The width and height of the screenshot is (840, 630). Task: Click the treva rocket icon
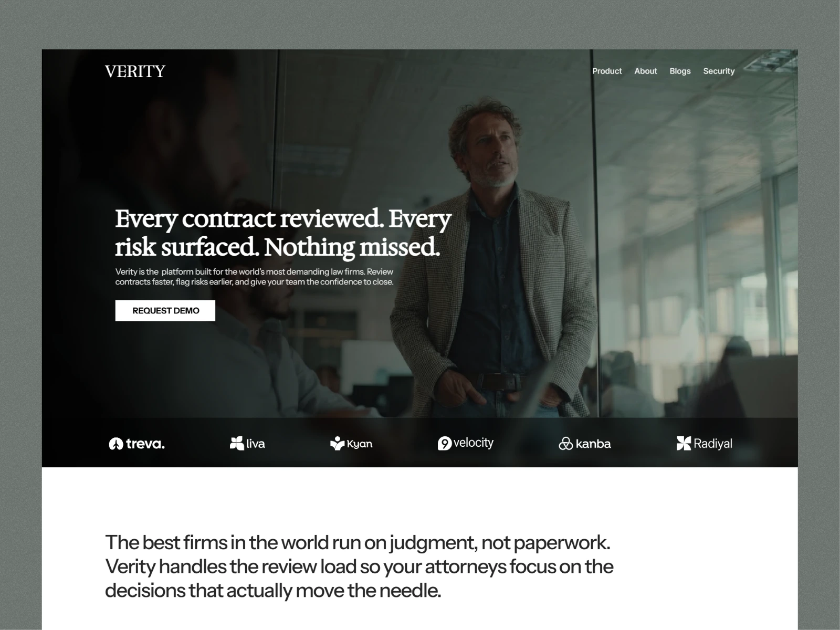(x=115, y=444)
